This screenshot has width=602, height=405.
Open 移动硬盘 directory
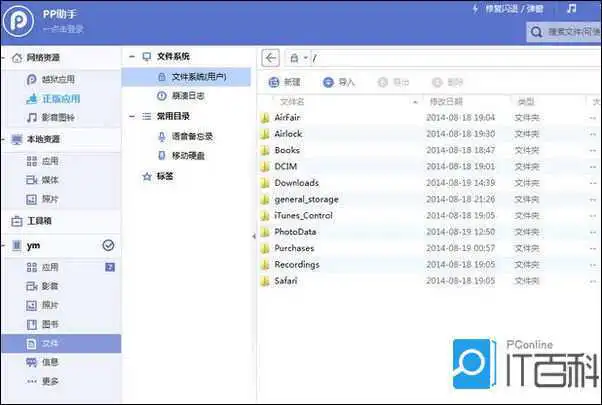point(188,155)
